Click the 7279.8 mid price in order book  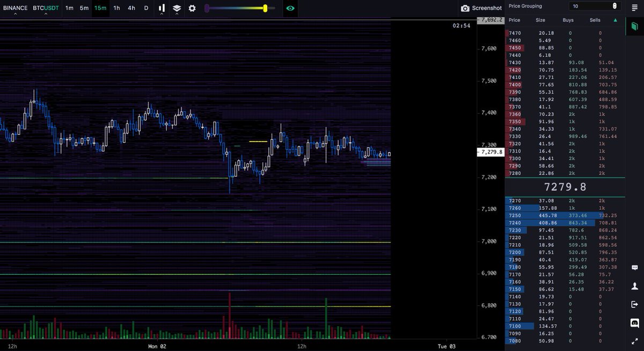tap(565, 187)
